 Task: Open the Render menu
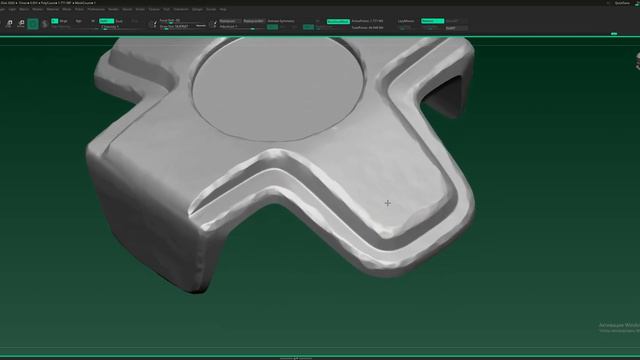coord(113,9)
